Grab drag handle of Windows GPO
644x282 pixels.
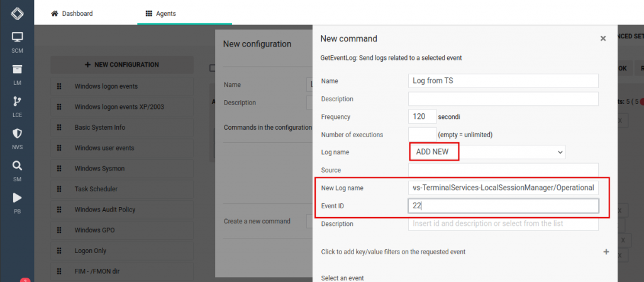coord(59,230)
